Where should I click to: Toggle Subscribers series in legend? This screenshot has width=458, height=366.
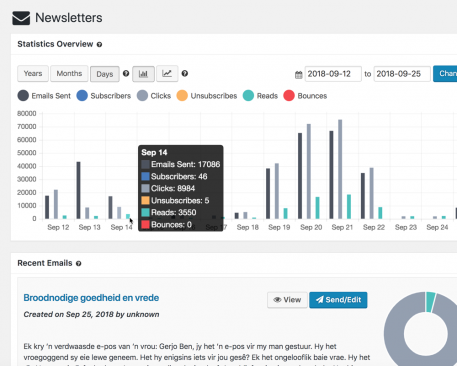tap(104, 96)
